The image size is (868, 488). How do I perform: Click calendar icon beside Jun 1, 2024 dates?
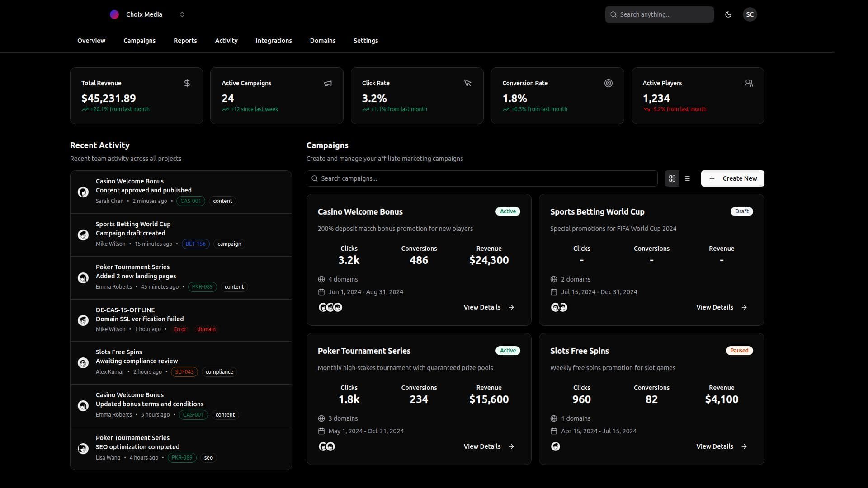point(321,292)
